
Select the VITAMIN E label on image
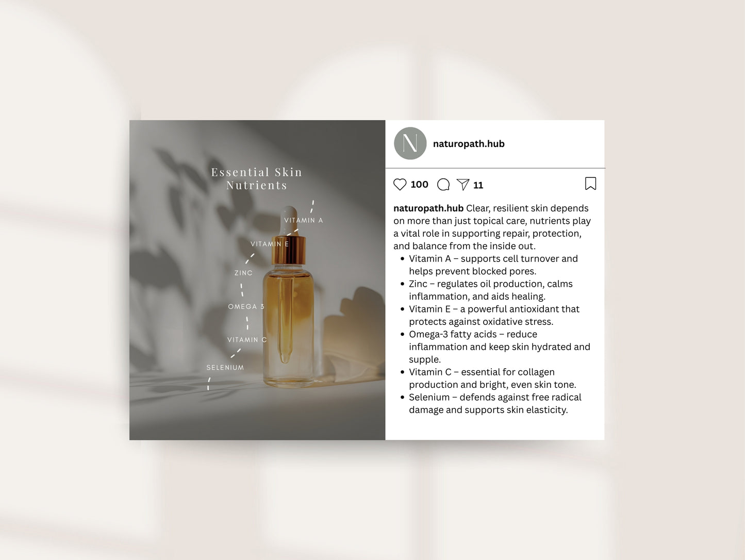[270, 244]
